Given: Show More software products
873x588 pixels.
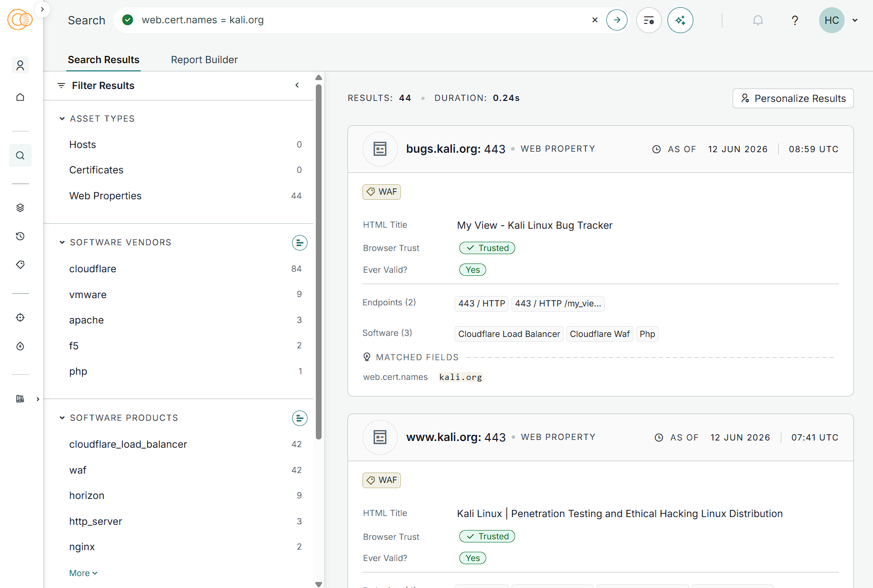Looking at the screenshot, I should 83,573.
